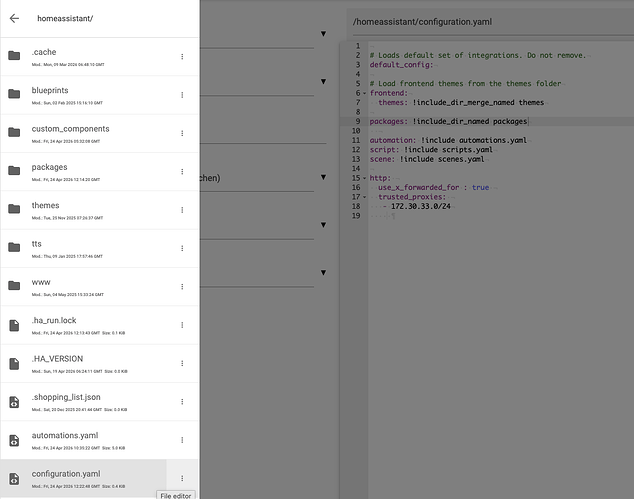Open the tts folder icon
The height and width of the screenshot is (499, 634).
pos(14,247)
